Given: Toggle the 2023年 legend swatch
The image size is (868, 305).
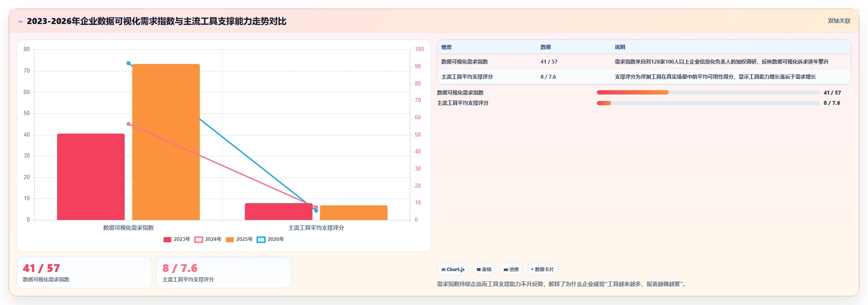Looking at the screenshot, I should [168, 239].
